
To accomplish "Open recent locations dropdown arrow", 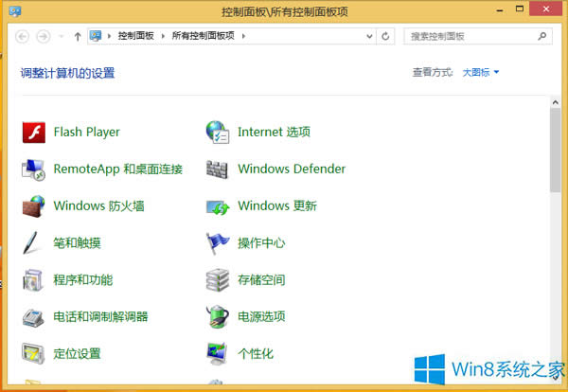I will click(x=62, y=36).
